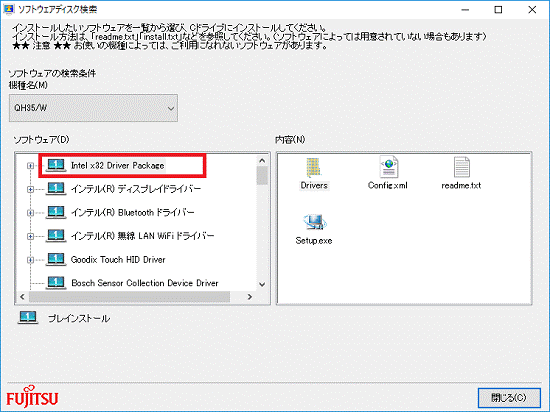Expand the インテル(R) ディスプレイドライバー node
The image size is (550, 412).
click(31, 189)
